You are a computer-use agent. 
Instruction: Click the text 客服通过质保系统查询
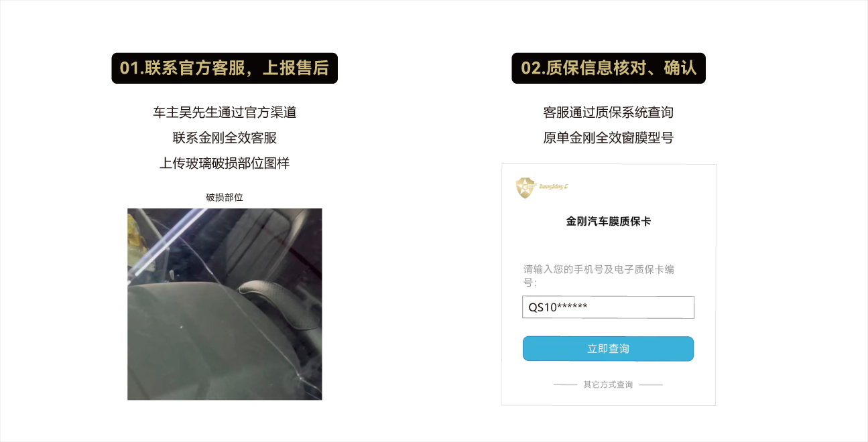click(x=608, y=113)
